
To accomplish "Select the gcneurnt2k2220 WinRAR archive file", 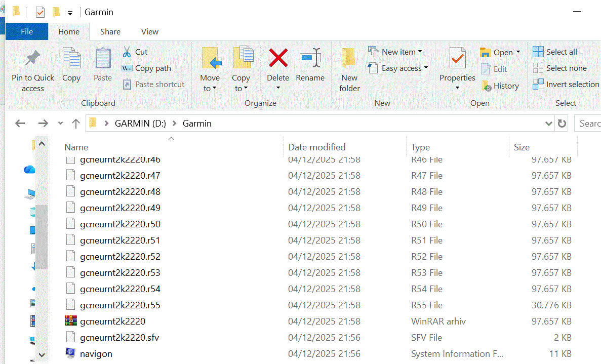I will pos(112,321).
